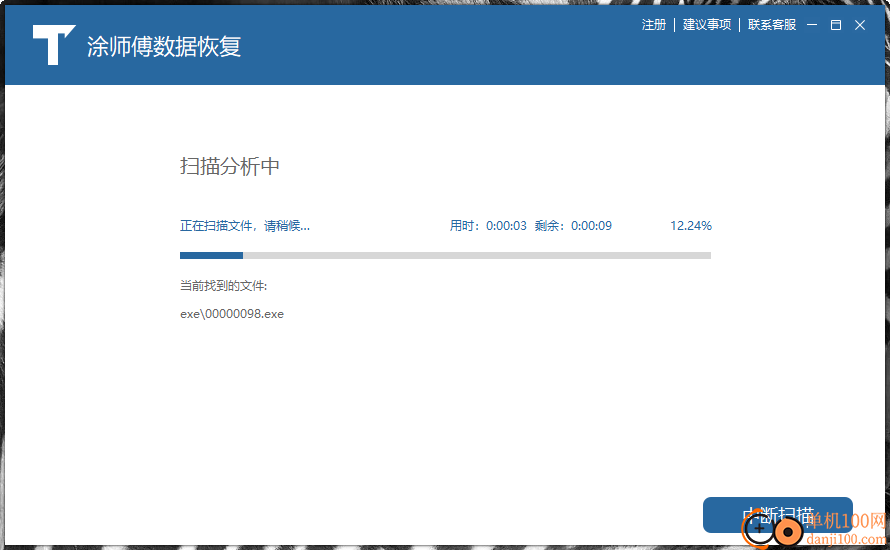890x550 pixels.
Task: Click the 剩余：0:00:09 remaining time
Action: (573, 226)
